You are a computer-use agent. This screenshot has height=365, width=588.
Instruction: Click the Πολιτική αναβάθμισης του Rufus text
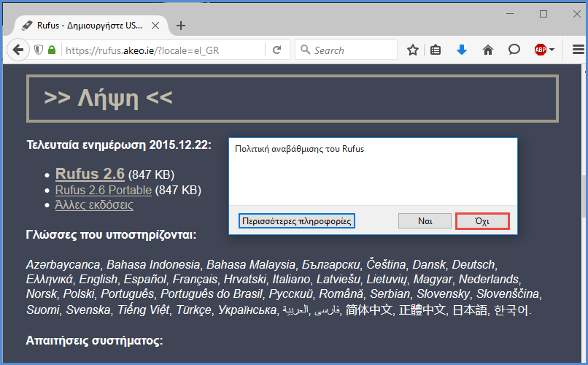tap(299, 149)
